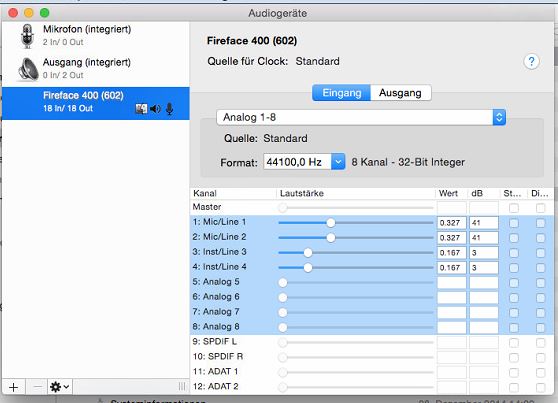Open the gear actions menu
Image resolution: width=558 pixels, height=403 pixels.
[60, 387]
